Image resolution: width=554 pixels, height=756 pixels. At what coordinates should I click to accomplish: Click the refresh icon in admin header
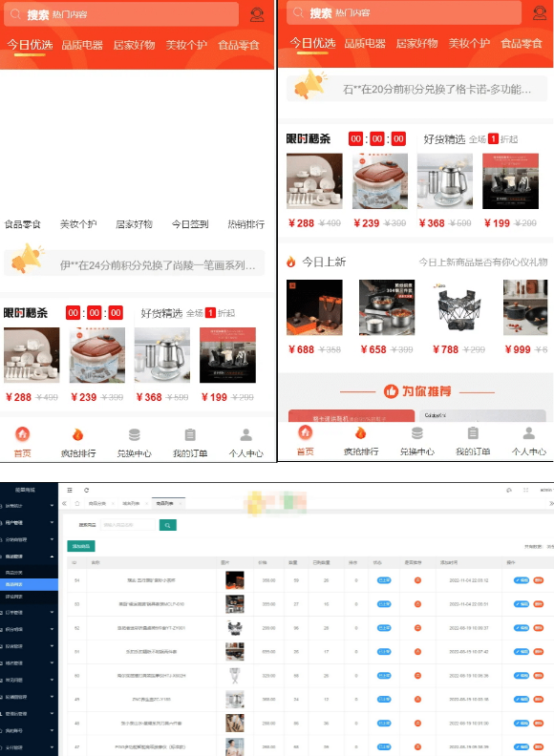86,490
